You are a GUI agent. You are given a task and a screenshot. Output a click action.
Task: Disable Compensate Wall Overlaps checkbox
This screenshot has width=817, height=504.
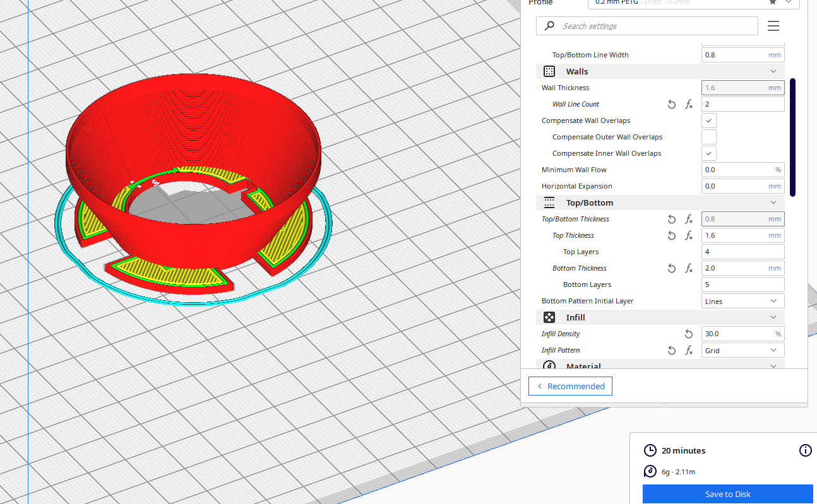point(709,120)
